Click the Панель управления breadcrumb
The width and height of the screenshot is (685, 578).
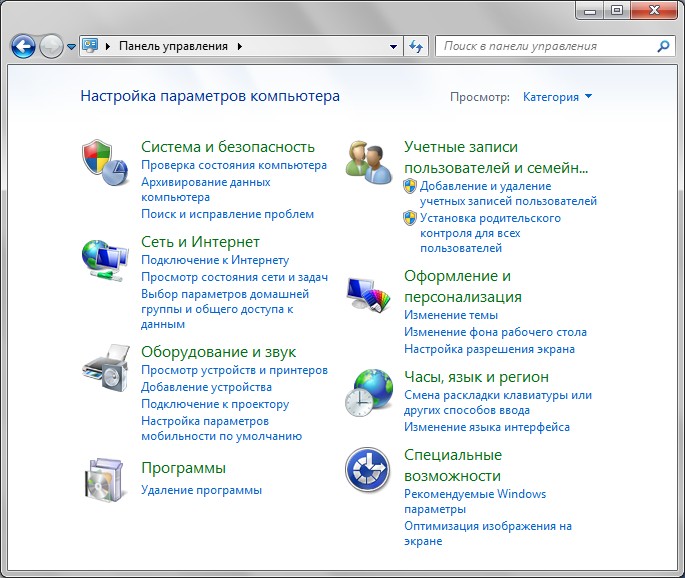click(173, 46)
